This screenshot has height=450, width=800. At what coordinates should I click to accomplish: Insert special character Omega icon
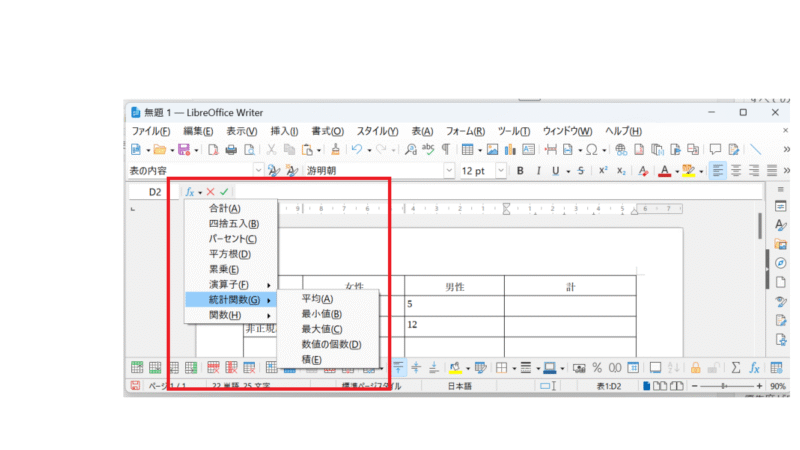(x=591, y=149)
